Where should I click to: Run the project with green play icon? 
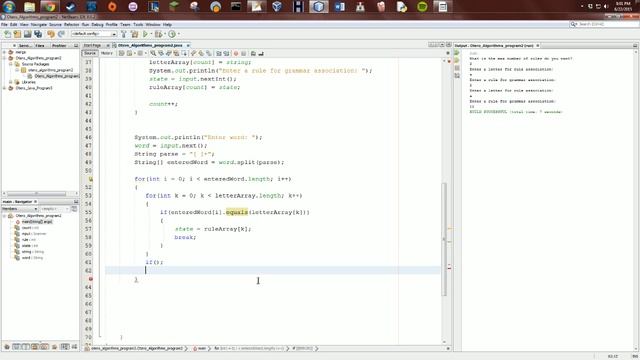pos(145,34)
